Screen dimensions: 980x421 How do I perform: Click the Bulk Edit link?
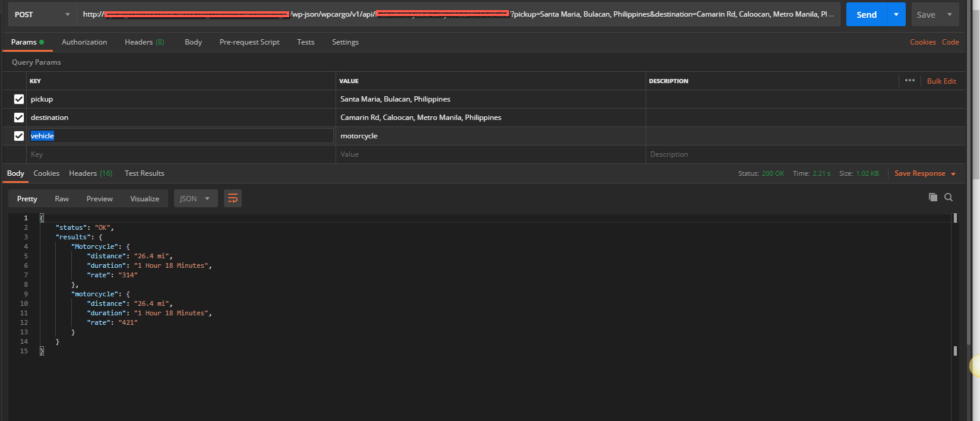(x=941, y=81)
